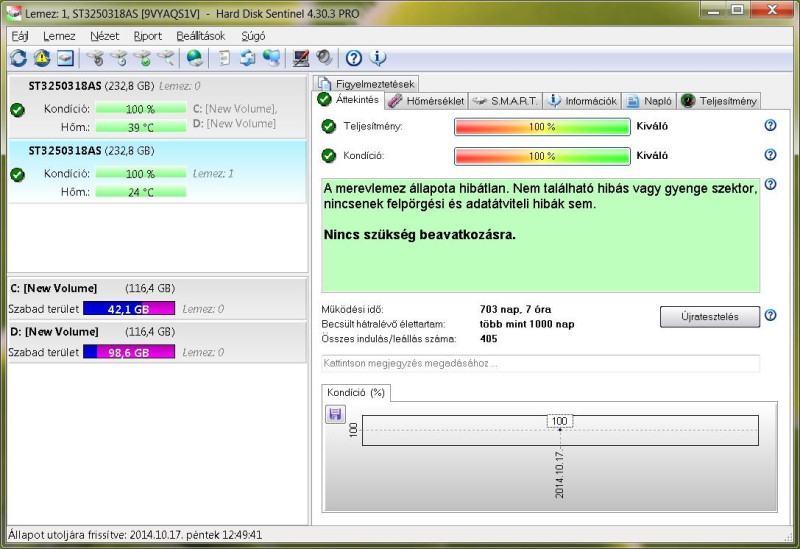800x549 pixels.
Task: Click the report document toolbar icon
Action: coord(224,58)
